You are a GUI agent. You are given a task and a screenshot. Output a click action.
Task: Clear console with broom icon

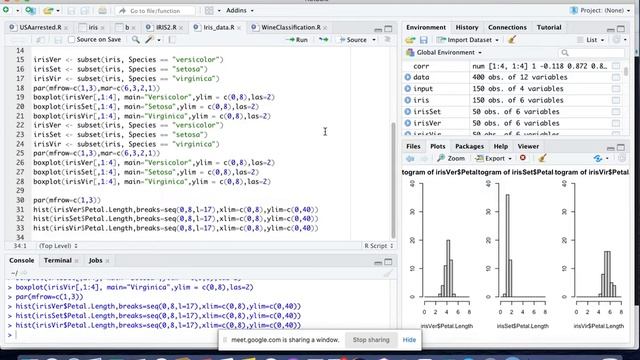coord(388,273)
